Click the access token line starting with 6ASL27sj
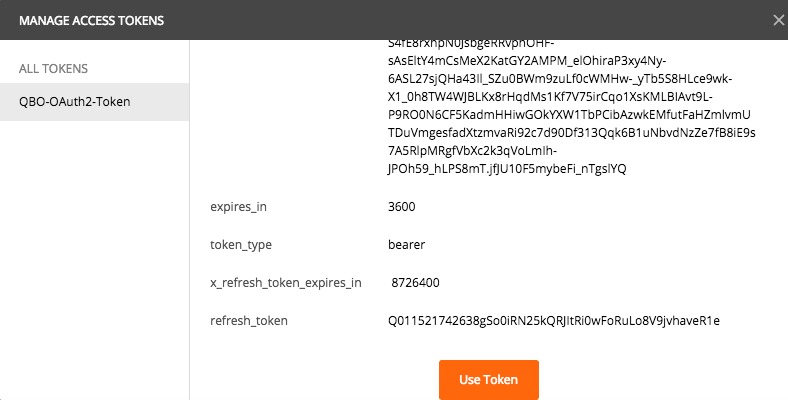The height and width of the screenshot is (400, 788). (x=560, y=79)
